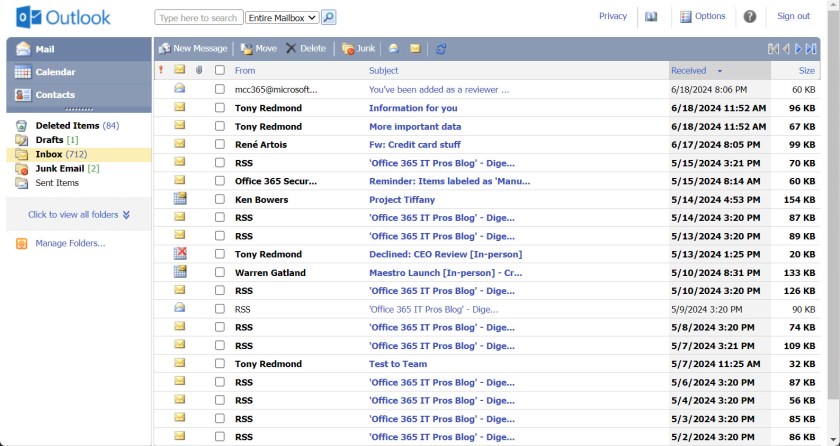Open the Sent Items folder
Screen dimensions: 840x446
(x=57, y=183)
